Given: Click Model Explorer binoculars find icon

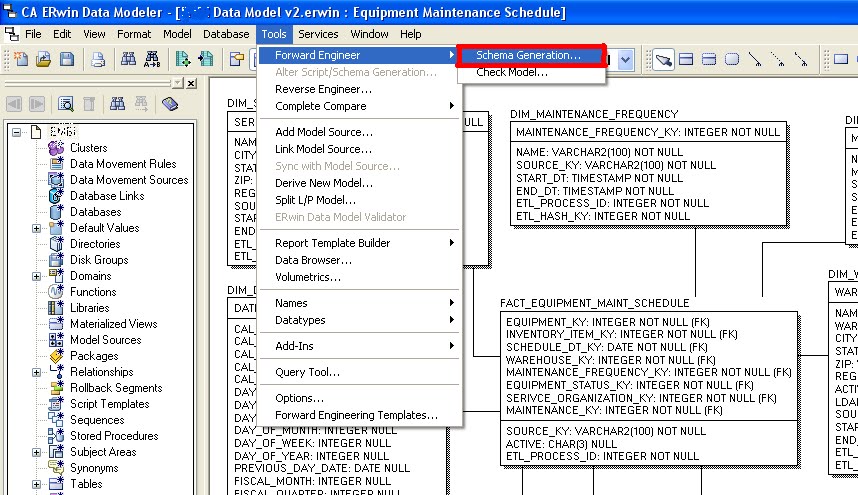Looking at the screenshot, I should point(117,104).
